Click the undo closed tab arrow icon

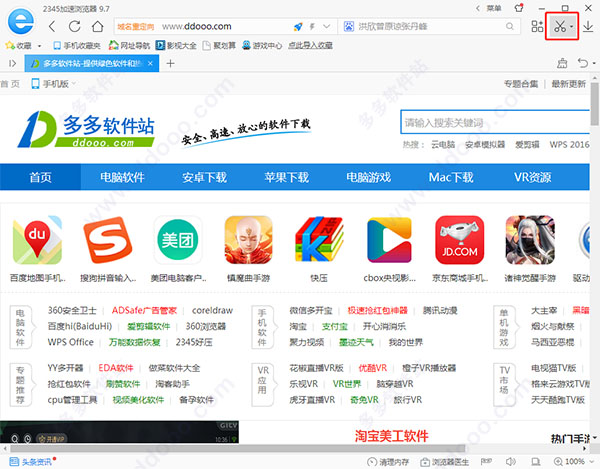(583, 63)
